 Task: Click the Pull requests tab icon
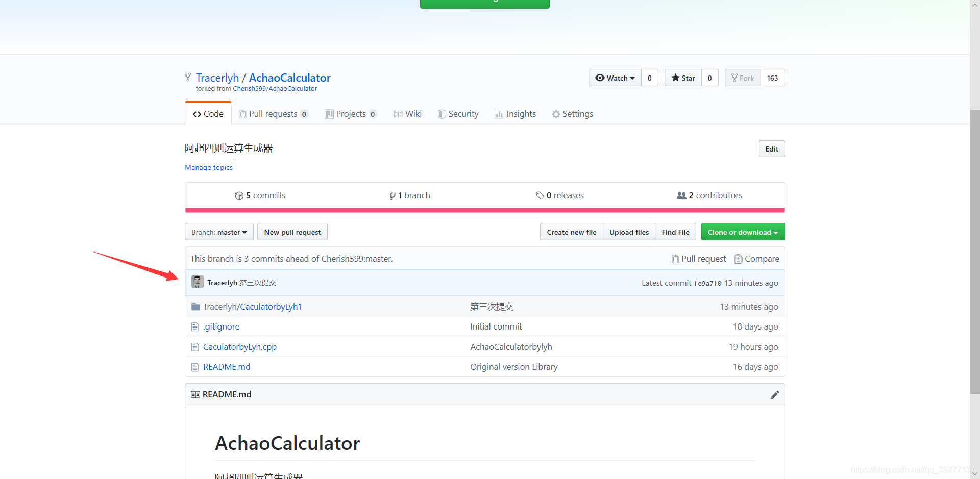coord(243,114)
